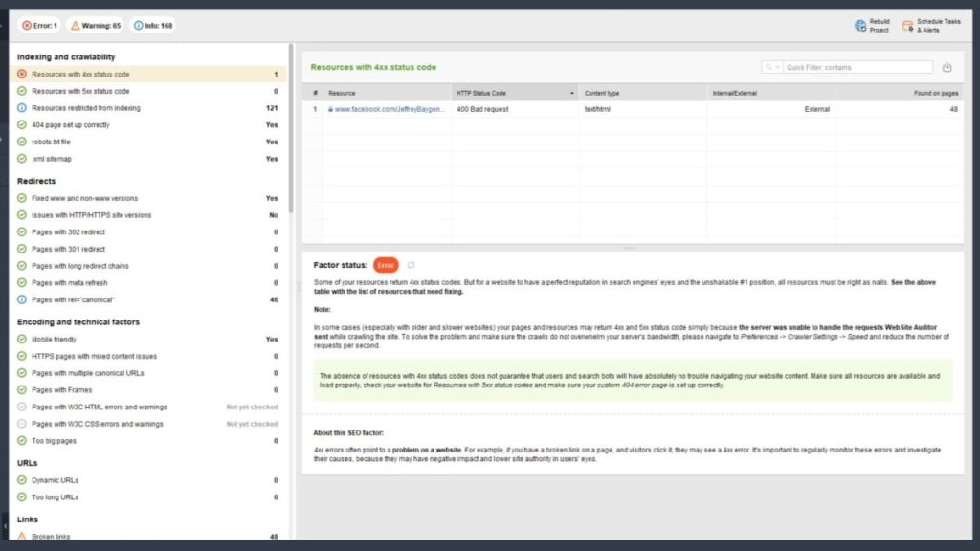Select Broken links item
This screenshot has width=980, height=551.
click(x=148, y=536)
